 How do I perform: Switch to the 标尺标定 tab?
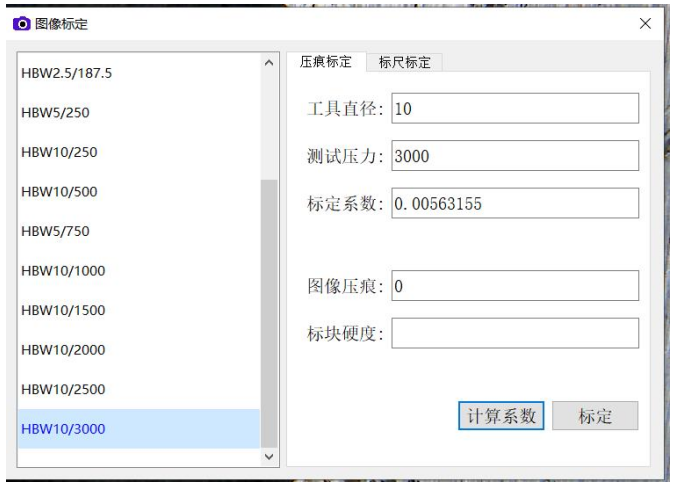point(404,62)
